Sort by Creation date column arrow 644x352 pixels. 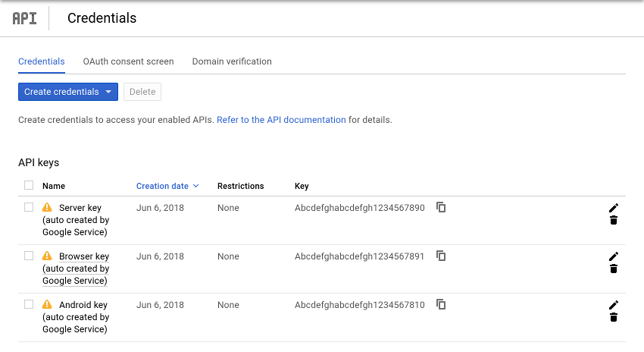(x=195, y=186)
